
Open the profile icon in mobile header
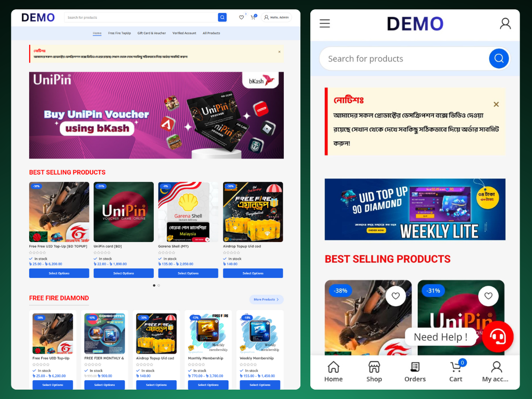tap(505, 23)
